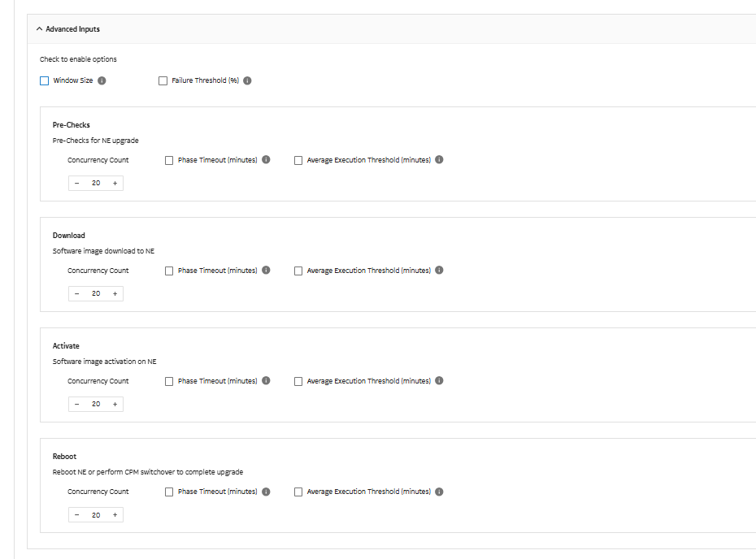Show info for Pre-Checks Phase Timeout
Image resolution: width=756 pixels, height=559 pixels.
pyautogui.click(x=266, y=160)
